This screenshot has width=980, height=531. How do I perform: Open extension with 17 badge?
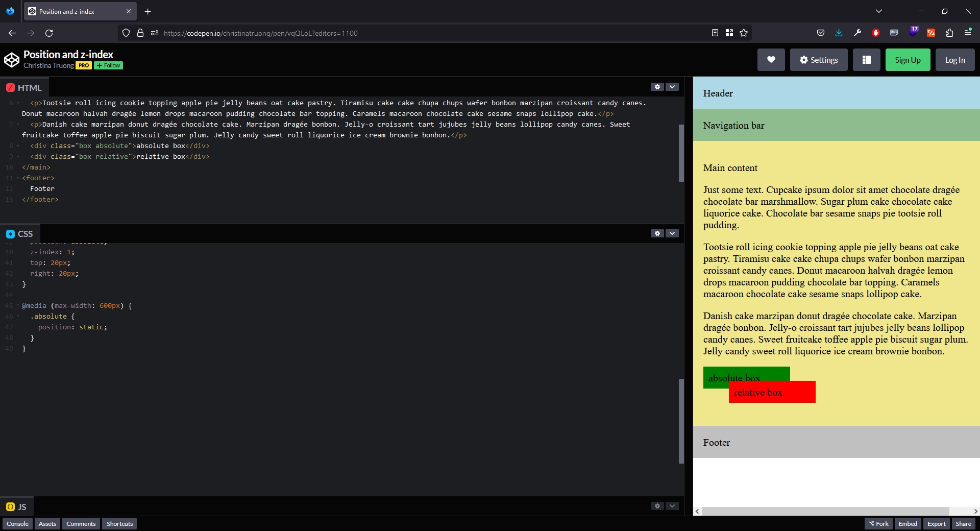click(x=913, y=32)
